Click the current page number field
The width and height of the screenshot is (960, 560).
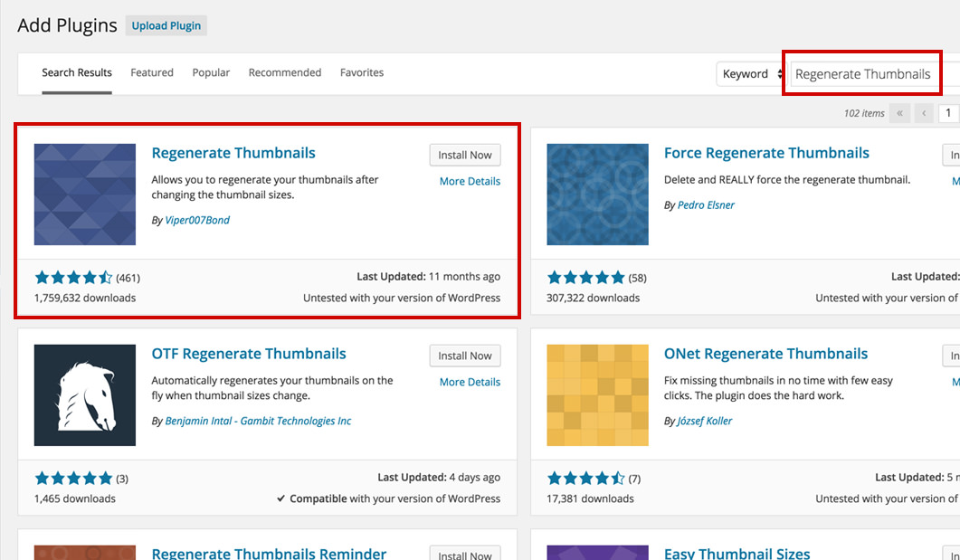click(x=949, y=113)
